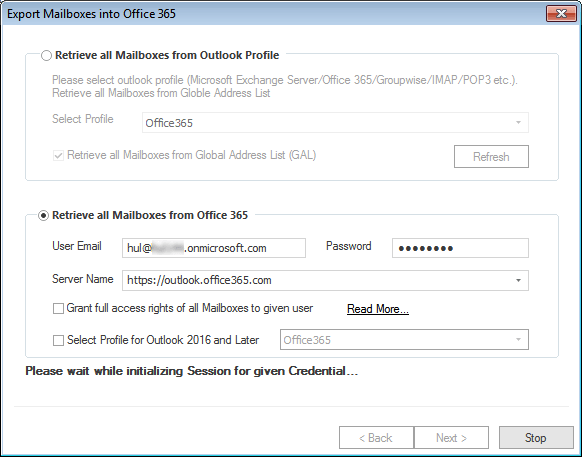
Task: Check Select Profile for Outlook 2016 and Later
Action: click(58, 340)
